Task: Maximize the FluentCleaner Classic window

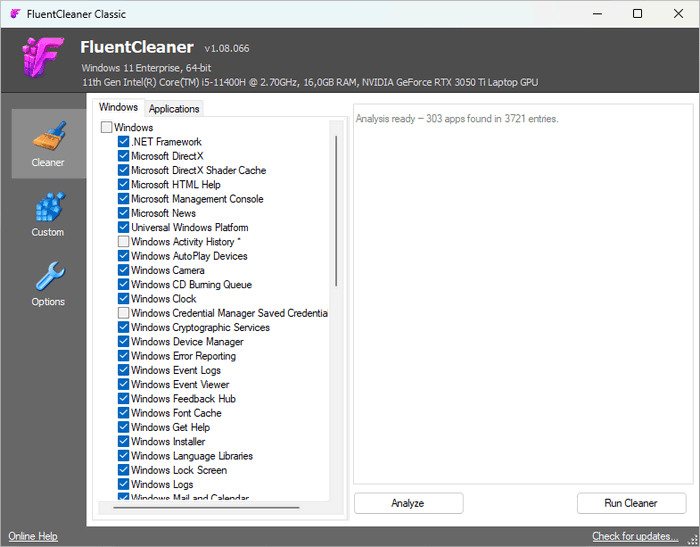Action: tap(638, 14)
